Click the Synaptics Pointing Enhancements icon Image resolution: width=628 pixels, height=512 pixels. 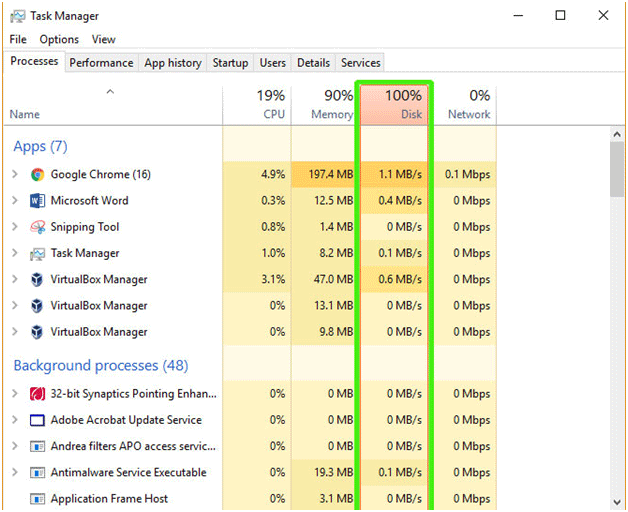pos(37,394)
